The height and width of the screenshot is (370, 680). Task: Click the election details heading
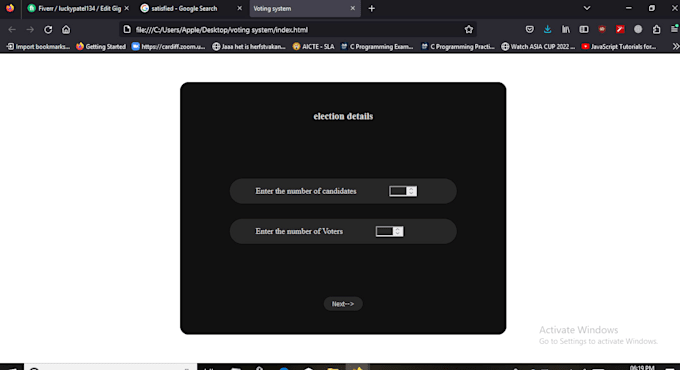343,116
